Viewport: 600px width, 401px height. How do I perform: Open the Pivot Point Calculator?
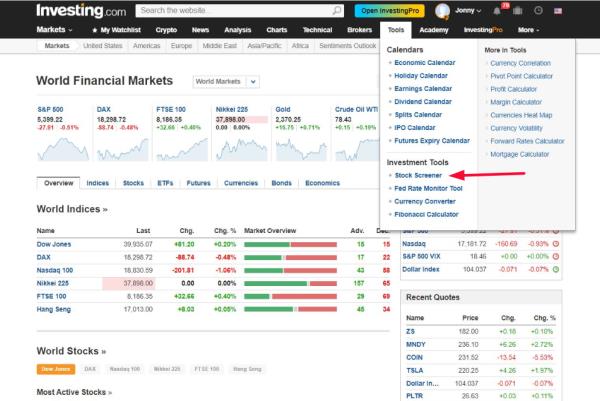522,76
